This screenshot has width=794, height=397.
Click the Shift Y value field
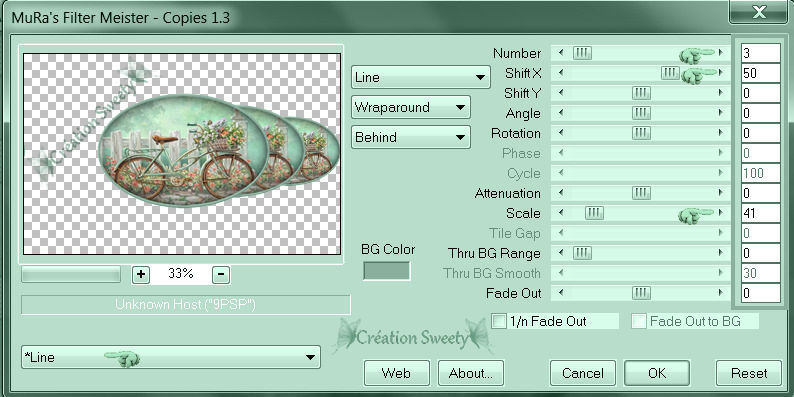coord(761,93)
